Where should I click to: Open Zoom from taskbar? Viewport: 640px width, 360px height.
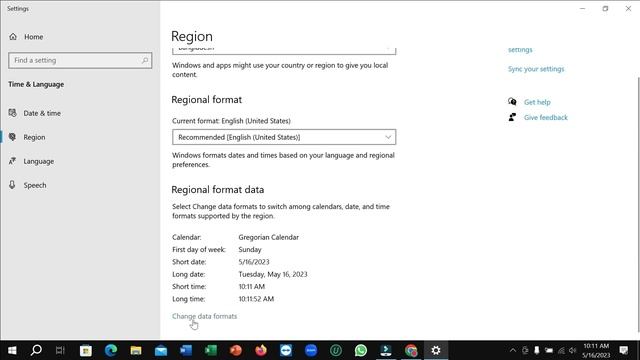point(311,350)
